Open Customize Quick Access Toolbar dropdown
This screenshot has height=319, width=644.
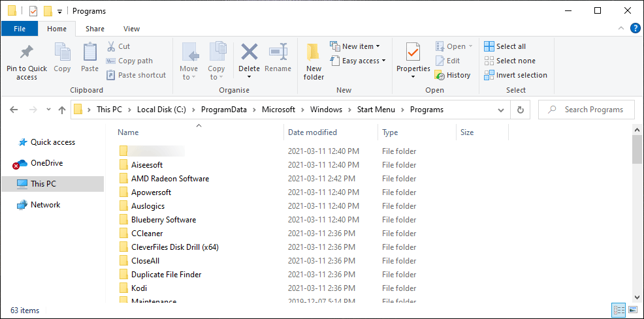pos(60,12)
